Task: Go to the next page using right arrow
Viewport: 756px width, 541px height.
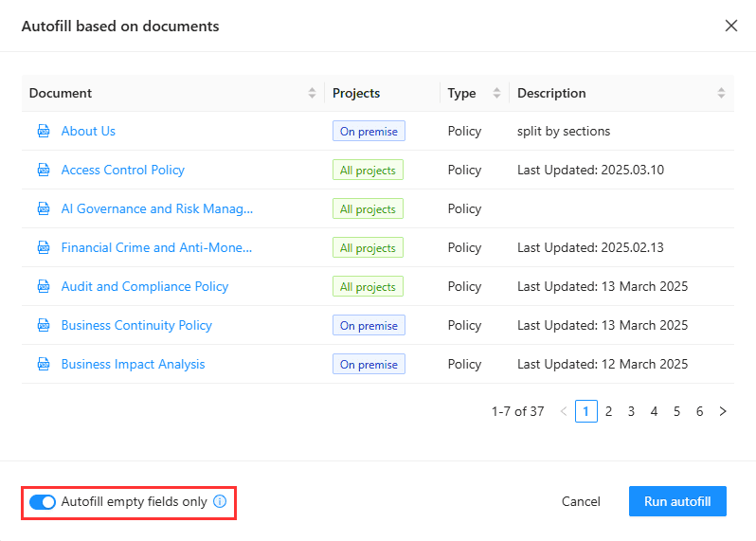Action: [723, 411]
